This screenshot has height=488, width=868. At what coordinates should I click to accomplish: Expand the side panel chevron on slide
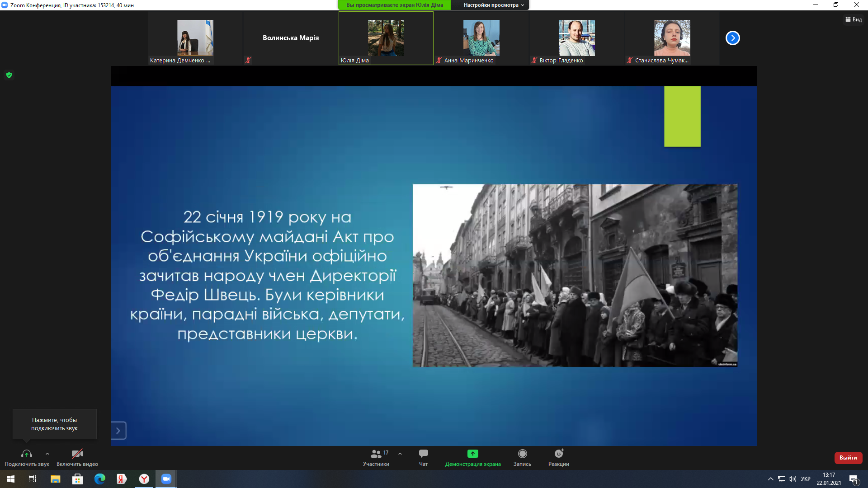118,431
